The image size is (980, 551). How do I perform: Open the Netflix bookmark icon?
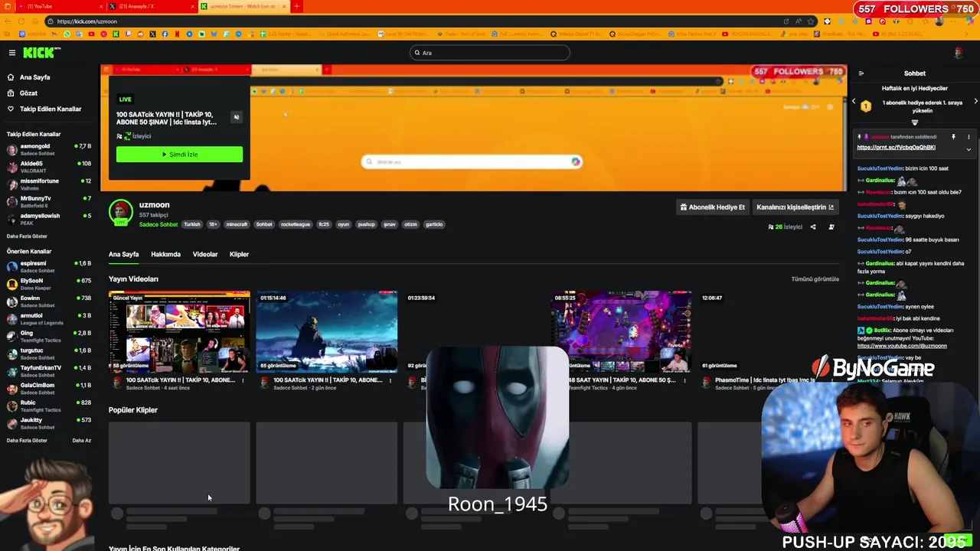(178, 34)
